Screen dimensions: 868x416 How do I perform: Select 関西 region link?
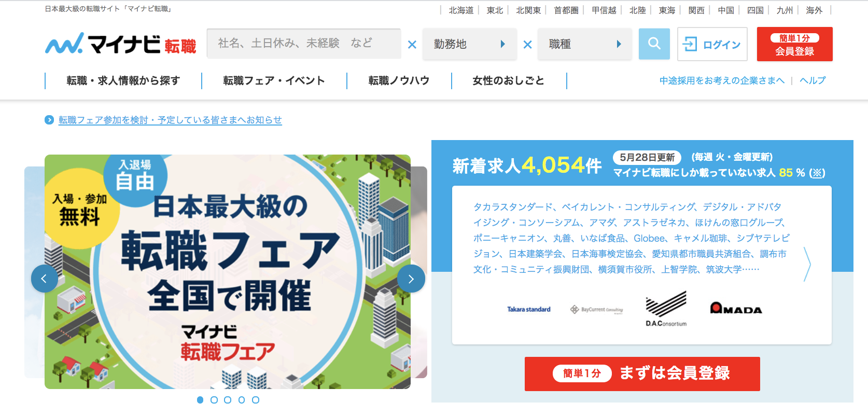point(696,10)
